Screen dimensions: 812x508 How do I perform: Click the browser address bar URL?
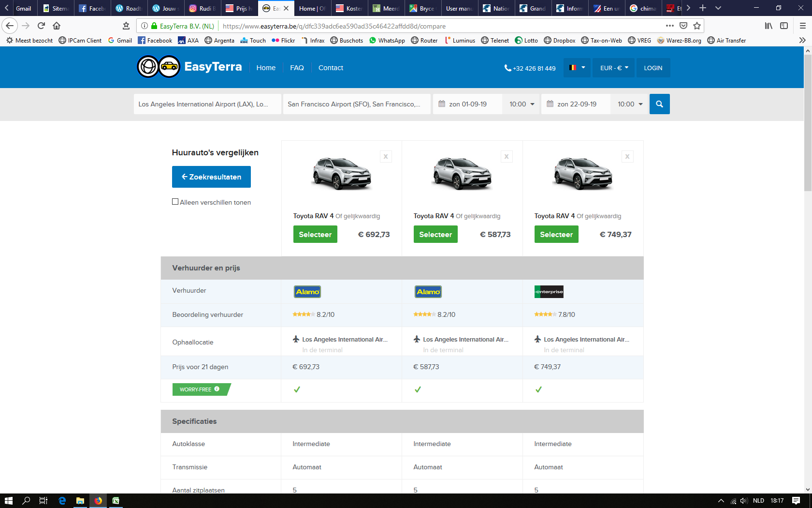(x=334, y=26)
